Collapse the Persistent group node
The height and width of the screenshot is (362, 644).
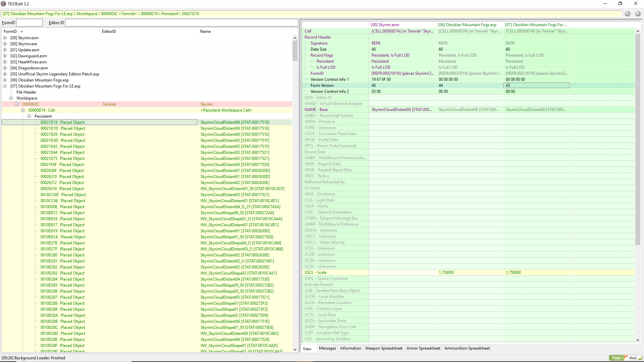(x=29, y=116)
